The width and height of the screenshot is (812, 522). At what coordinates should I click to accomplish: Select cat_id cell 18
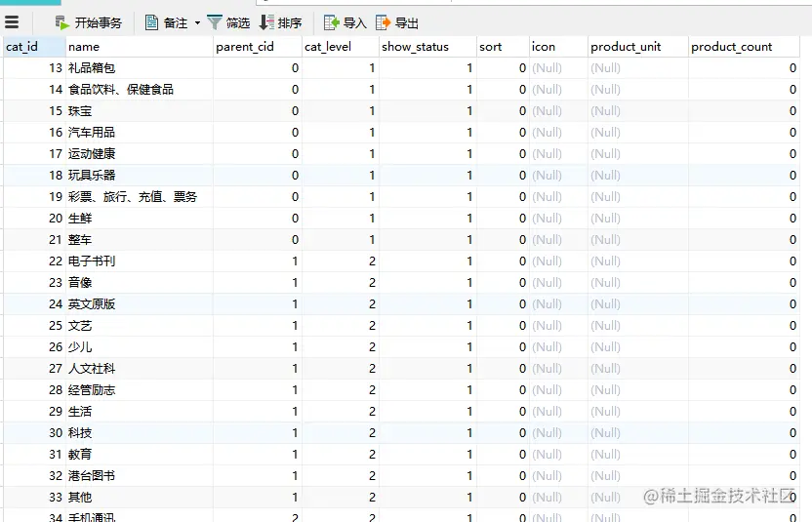[34, 176]
